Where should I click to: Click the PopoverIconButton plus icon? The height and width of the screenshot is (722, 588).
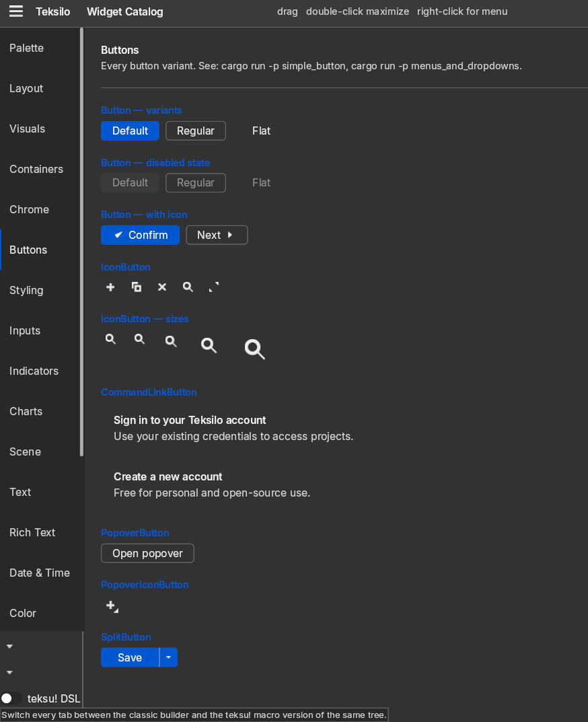click(x=112, y=606)
